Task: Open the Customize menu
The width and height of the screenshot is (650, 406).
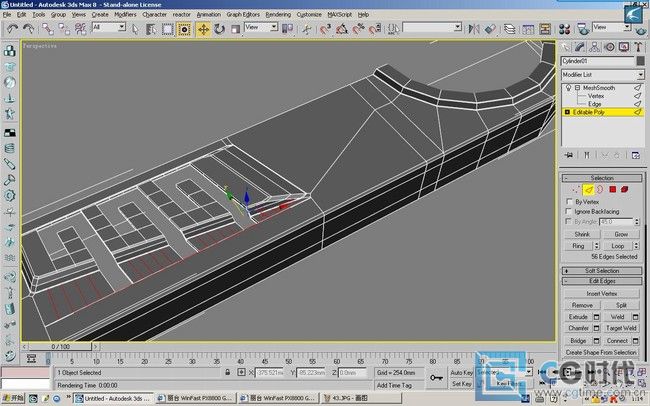Action: coord(309,15)
